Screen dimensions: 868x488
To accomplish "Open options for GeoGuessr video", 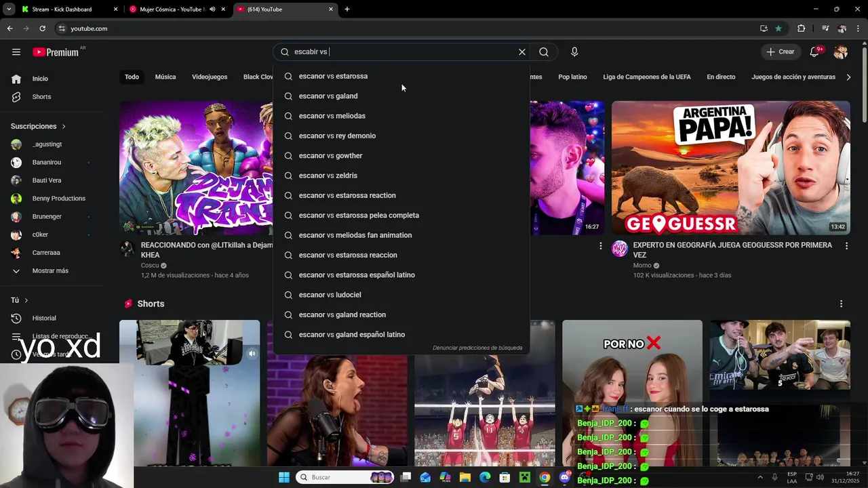I will 846,246.
